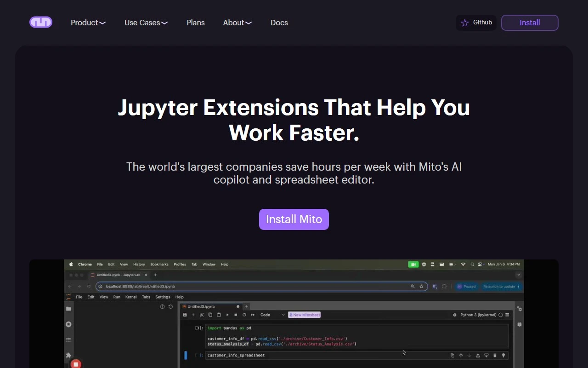Open the Window menu in the macOS bar
The image size is (588, 368).
point(209,264)
